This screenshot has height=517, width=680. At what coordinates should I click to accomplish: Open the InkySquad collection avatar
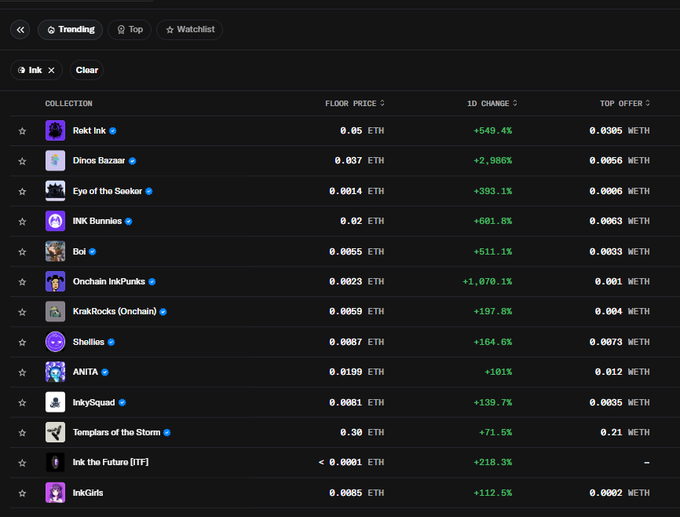click(x=55, y=402)
